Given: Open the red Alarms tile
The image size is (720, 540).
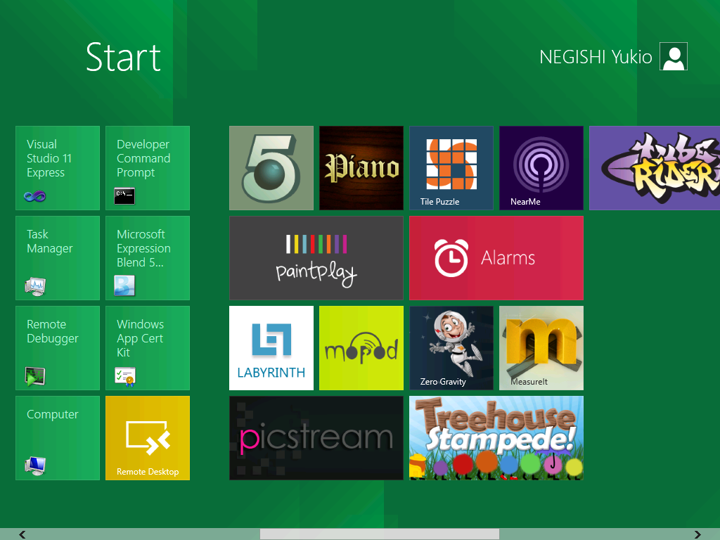Looking at the screenshot, I should pos(496,258).
